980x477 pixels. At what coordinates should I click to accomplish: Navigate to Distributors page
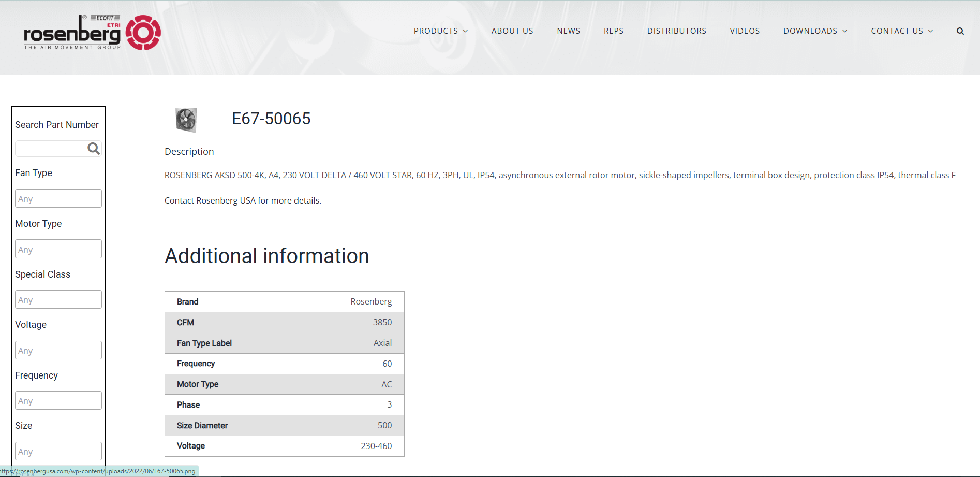pyautogui.click(x=677, y=31)
